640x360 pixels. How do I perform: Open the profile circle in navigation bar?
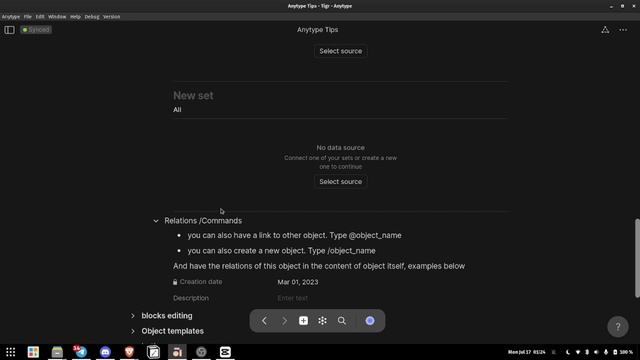pos(370,321)
